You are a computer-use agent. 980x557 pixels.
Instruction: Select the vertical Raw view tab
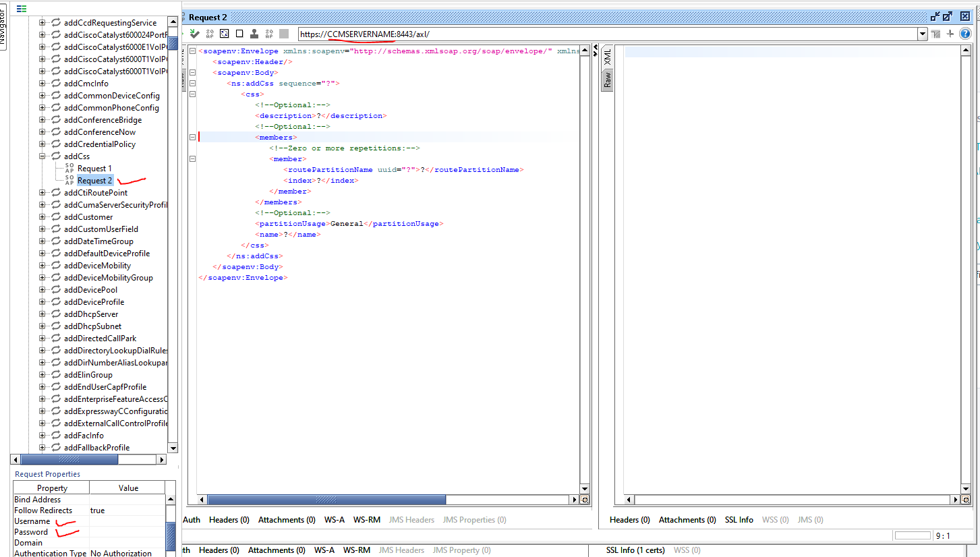(607, 78)
